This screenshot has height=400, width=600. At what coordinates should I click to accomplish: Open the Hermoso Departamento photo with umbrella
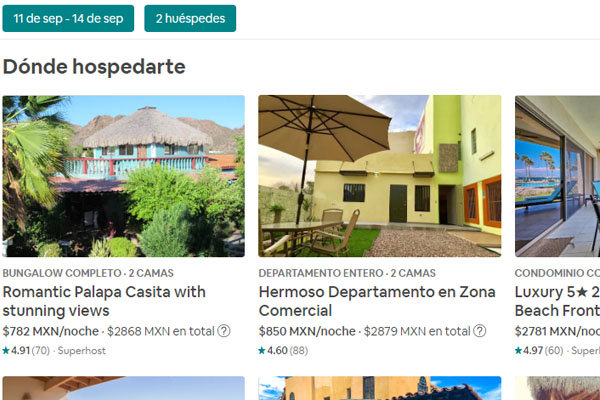pos(380,176)
